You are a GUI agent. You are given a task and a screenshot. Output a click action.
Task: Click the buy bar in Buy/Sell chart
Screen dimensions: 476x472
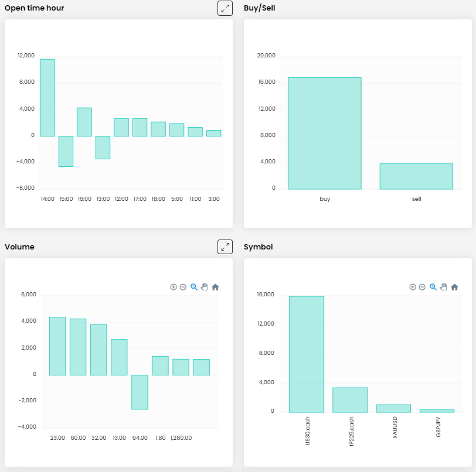click(325, 134)
